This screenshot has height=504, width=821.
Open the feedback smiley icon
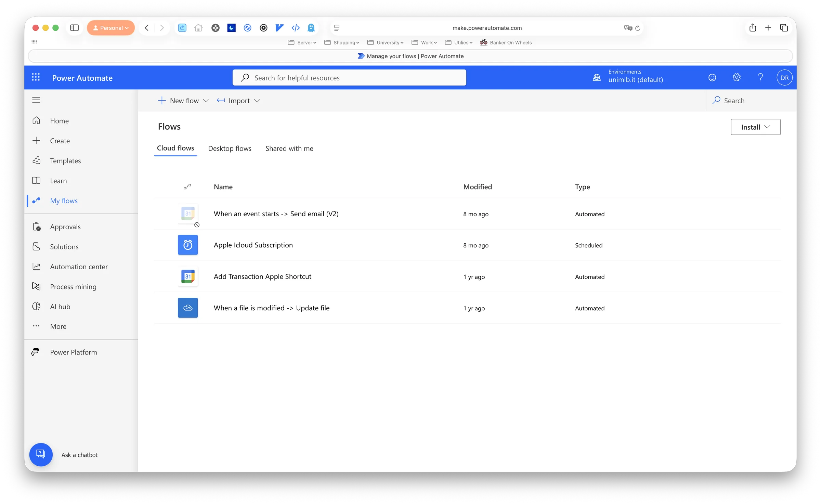pos(712,78)
